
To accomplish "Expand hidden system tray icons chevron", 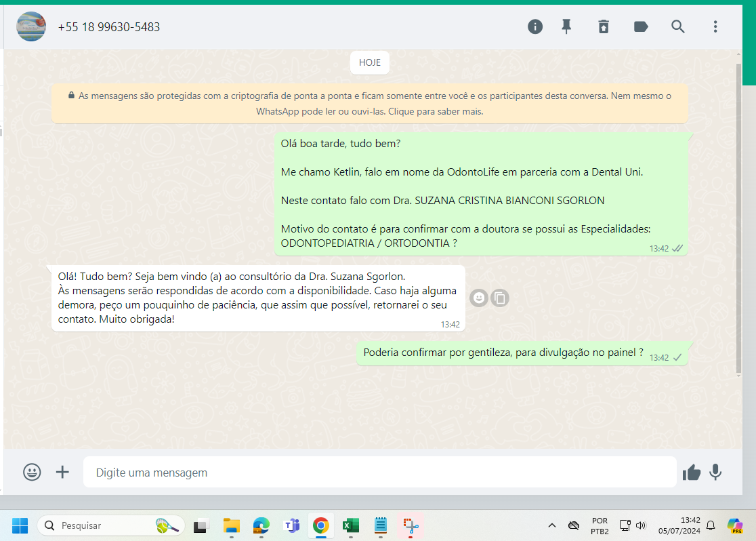I will (552, 525).
